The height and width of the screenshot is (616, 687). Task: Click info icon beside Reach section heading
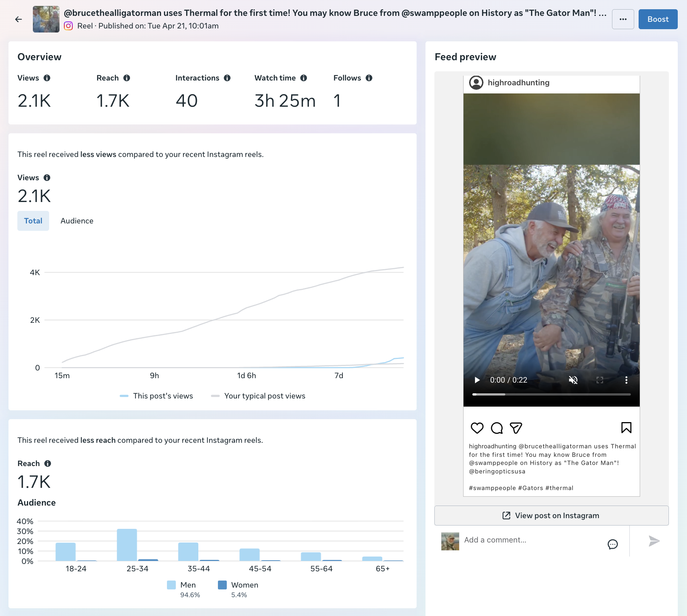pyautogui.click(x=48, y=463)
